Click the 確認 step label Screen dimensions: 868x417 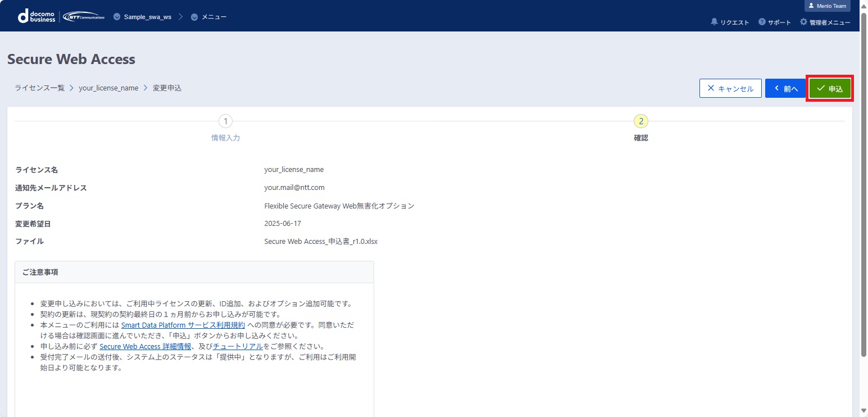640,138
